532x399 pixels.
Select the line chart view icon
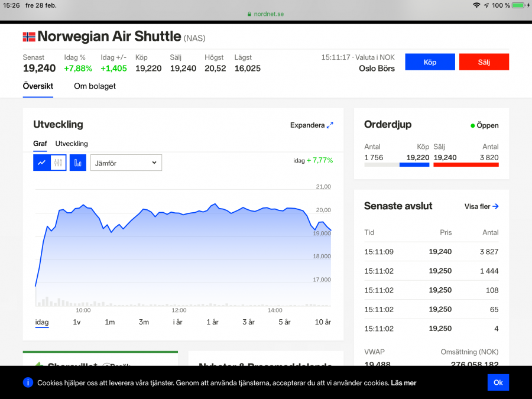(41, 163)
